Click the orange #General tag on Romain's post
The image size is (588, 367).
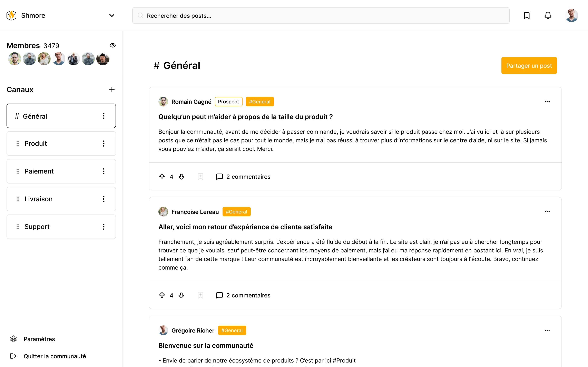tap(259, 102)
